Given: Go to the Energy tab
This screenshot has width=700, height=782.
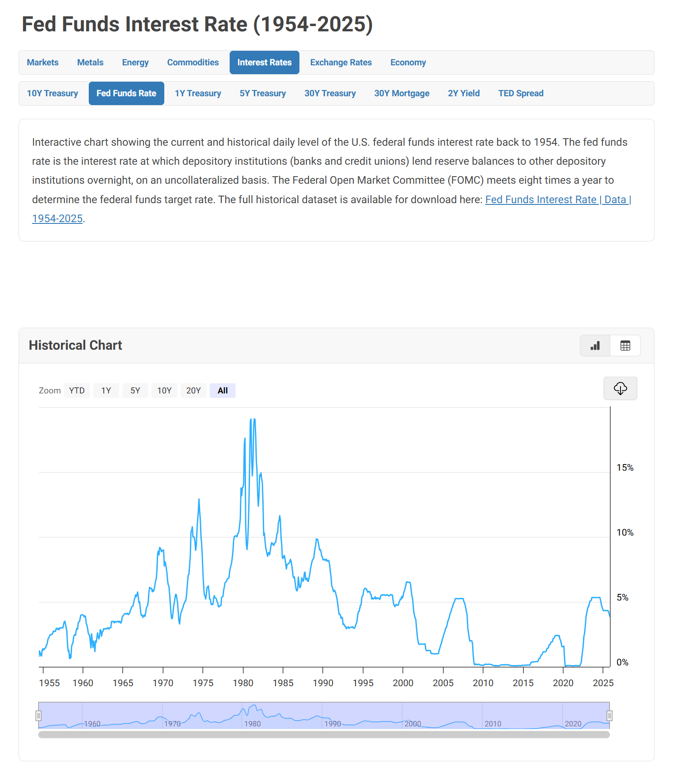Looking at the screenshot, I should click(x=135, y=62).
